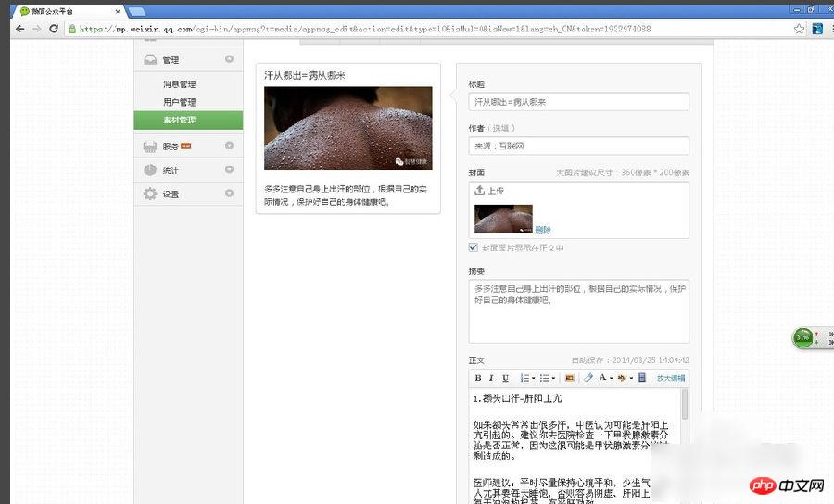Switch to the 微信公众平台 browser tab
This screenshot has height=504, width=834.
click(69, 11)
